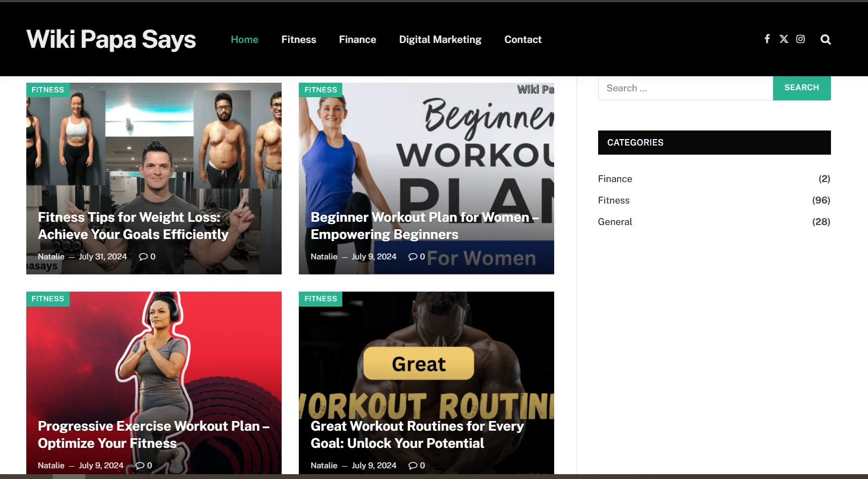Open the Finance menu item

tap(357, 39)
